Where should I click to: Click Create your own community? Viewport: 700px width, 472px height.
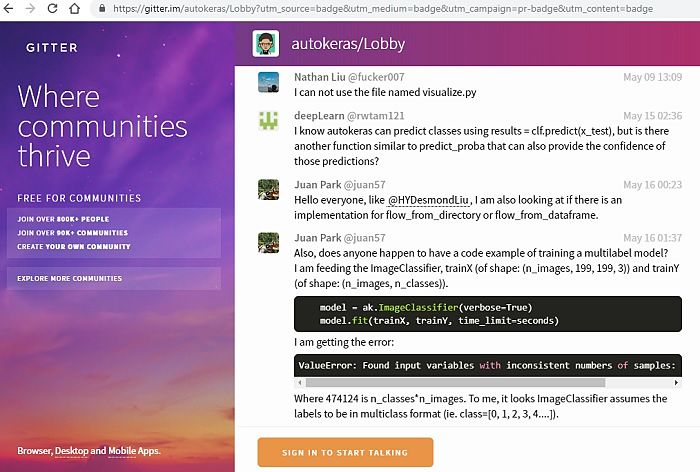coord(74,246)
